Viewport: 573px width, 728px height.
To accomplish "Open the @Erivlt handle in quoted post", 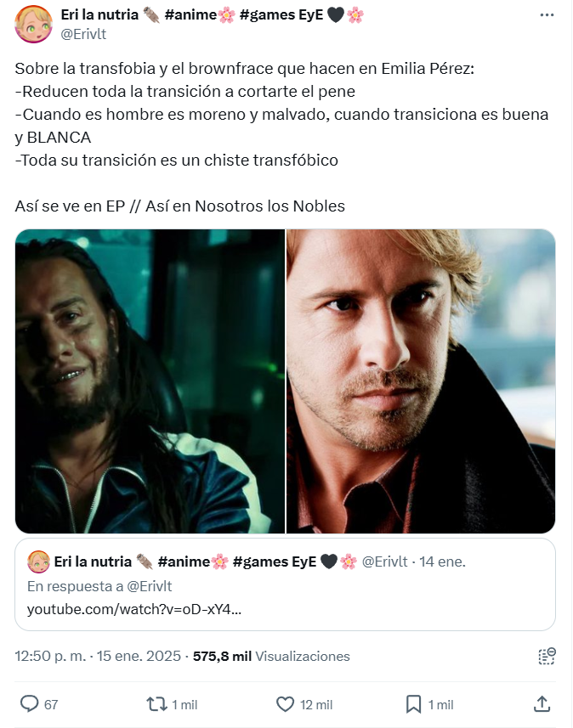I will pos(385,562).
